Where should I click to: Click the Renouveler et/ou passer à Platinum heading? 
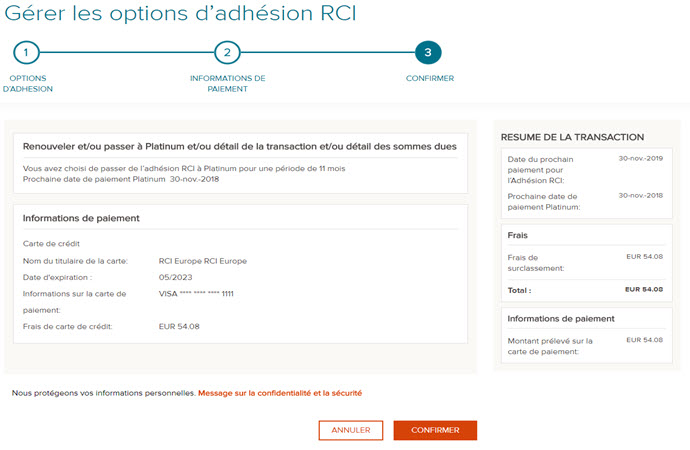point(240,147)
